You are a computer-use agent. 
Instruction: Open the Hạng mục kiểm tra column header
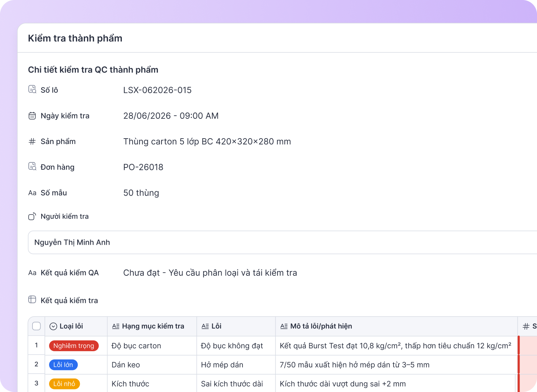152,326
